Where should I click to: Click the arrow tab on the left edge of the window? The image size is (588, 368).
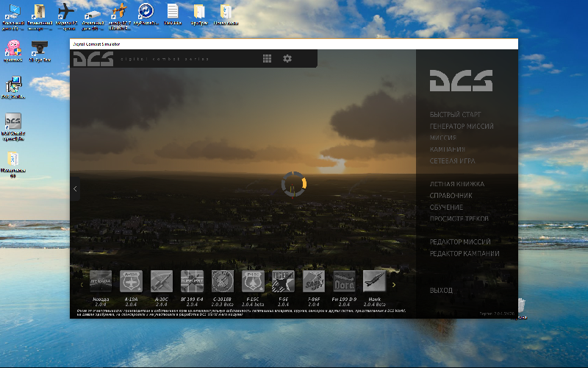point(75,188)
